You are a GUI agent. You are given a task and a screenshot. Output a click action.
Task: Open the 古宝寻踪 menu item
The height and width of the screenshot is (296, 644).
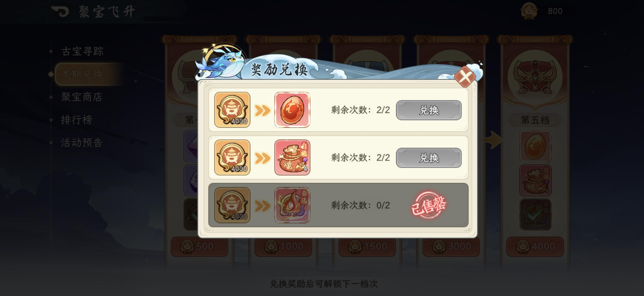click(82, 51)
